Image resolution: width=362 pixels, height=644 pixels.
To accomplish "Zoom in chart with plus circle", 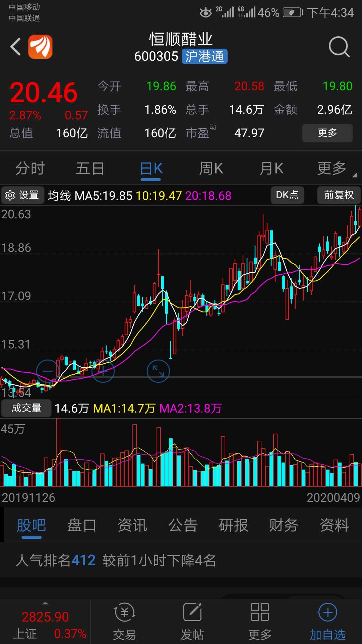I will coord(103,371).
